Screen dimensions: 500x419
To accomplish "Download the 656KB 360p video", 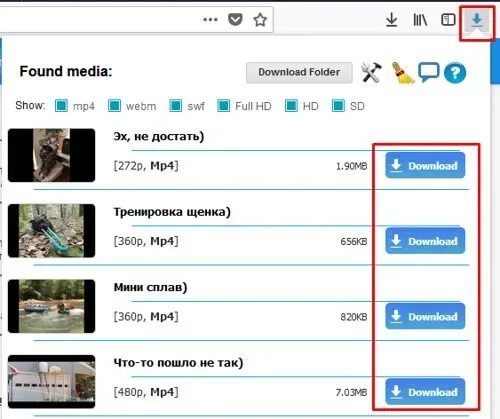I will pos(425,241).
